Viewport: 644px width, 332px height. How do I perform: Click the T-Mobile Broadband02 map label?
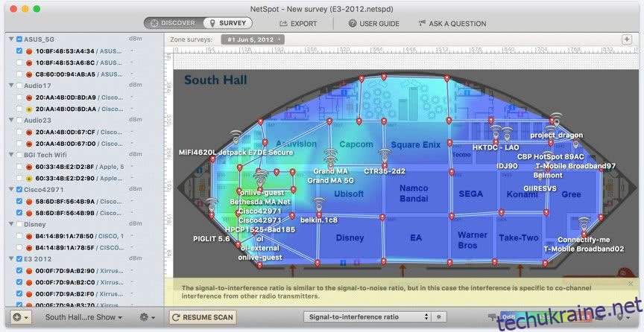point(584,249)
